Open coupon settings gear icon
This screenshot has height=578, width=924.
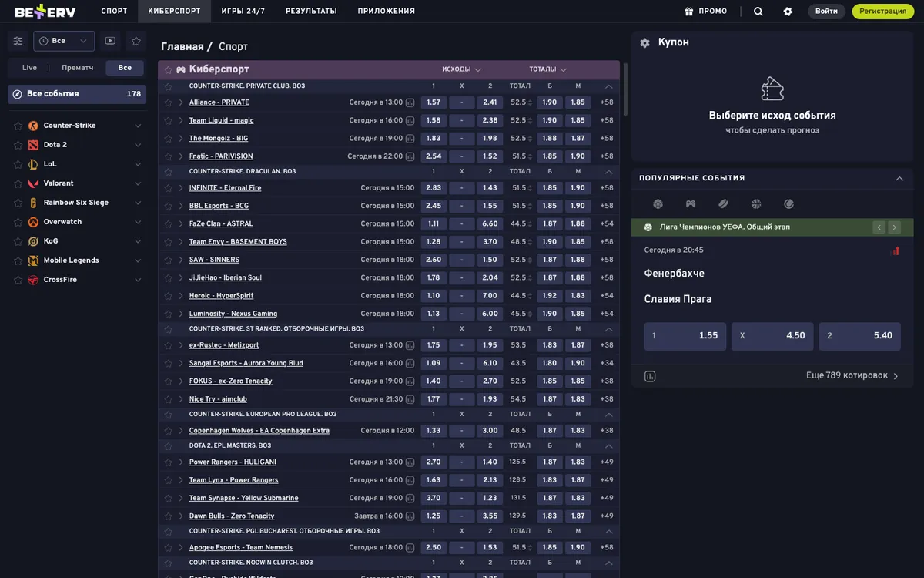(x=645, y=43)
